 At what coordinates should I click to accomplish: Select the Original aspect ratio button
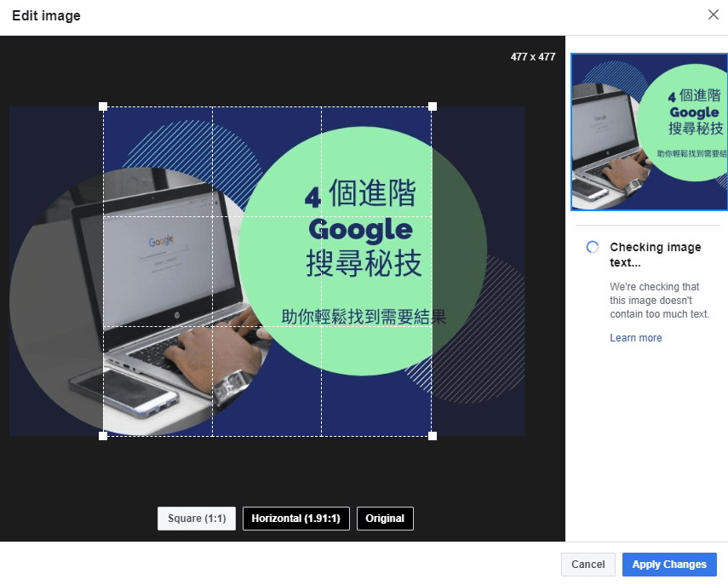tap(385, 518)
